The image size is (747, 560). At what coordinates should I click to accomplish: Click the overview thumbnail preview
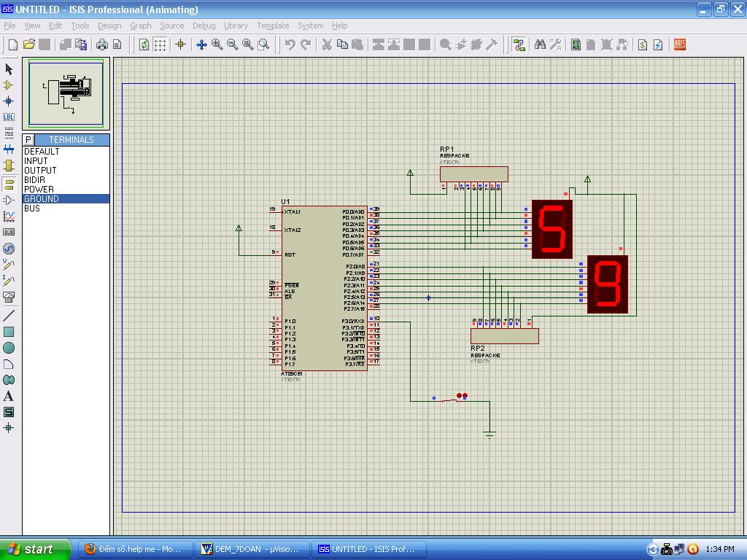[66, 93]
